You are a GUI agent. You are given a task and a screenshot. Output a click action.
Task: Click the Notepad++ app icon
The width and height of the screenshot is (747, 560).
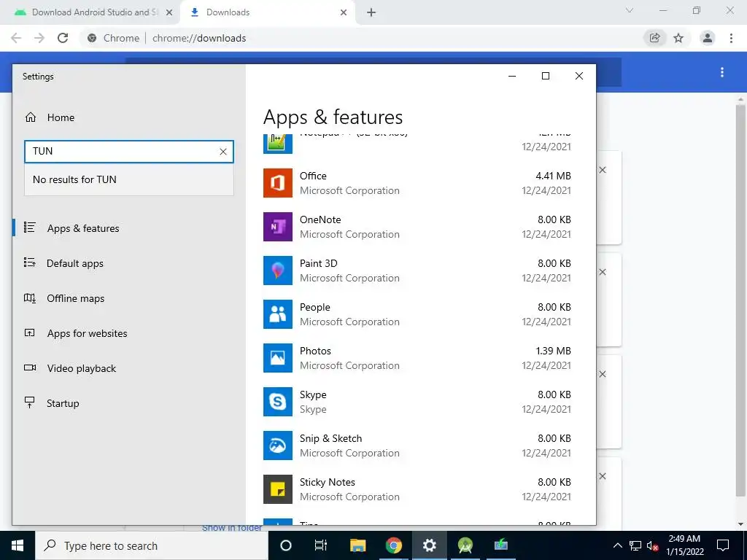point(278,144)
